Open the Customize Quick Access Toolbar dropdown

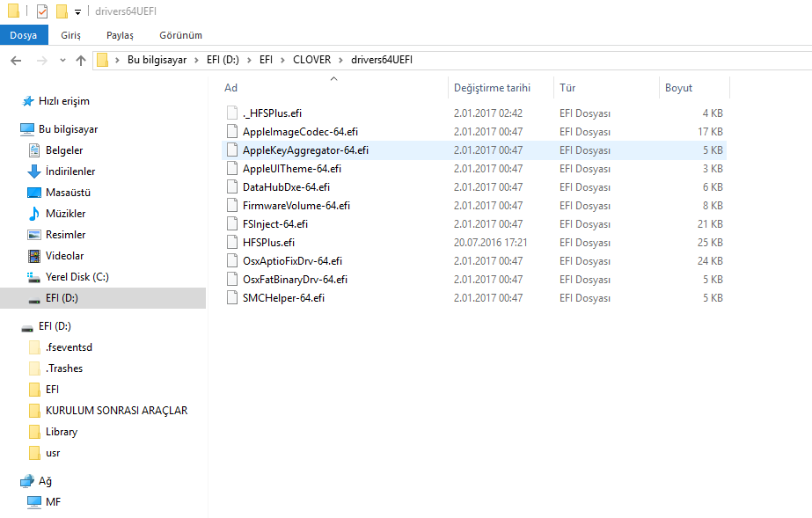coord(77,12)
